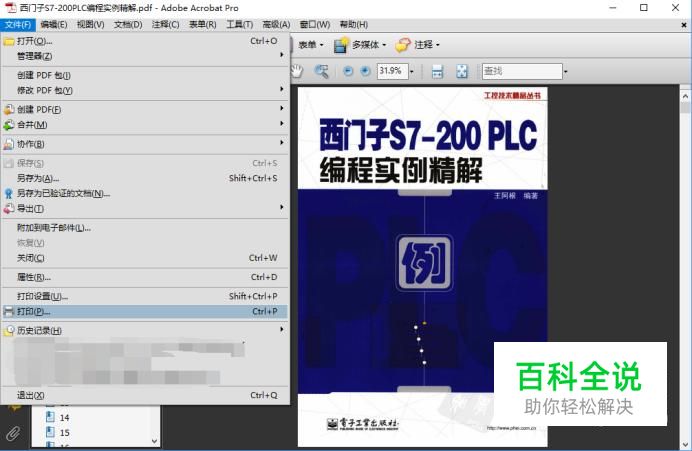The height and width of the screenshot is (451, 692).
Task: Click document scrollbar down arrow
Action: pyautogui.click(x=685, y=444)
